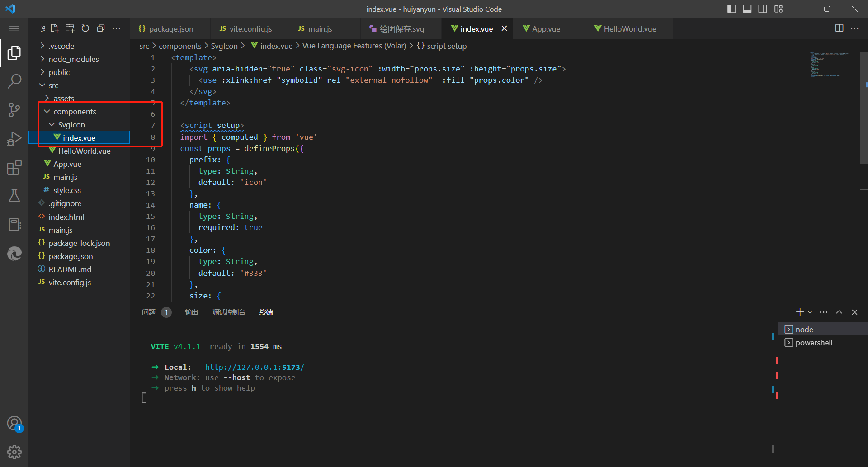The height and width of the screenshot is (467, 868).
Task: Refresh the explorer file tree
Action: [85, 28]
